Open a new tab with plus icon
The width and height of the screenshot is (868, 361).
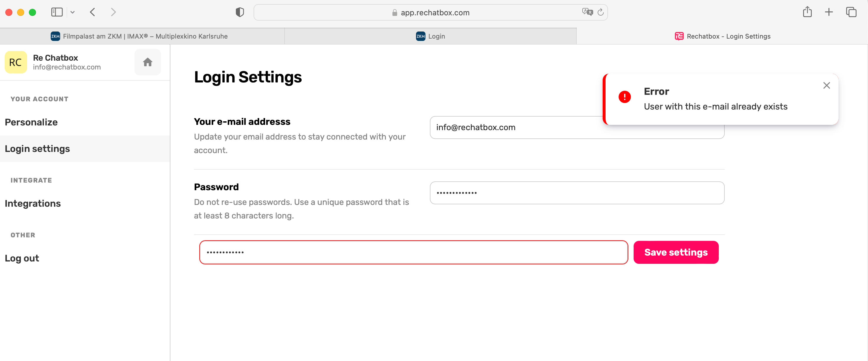tap(828, 12)
